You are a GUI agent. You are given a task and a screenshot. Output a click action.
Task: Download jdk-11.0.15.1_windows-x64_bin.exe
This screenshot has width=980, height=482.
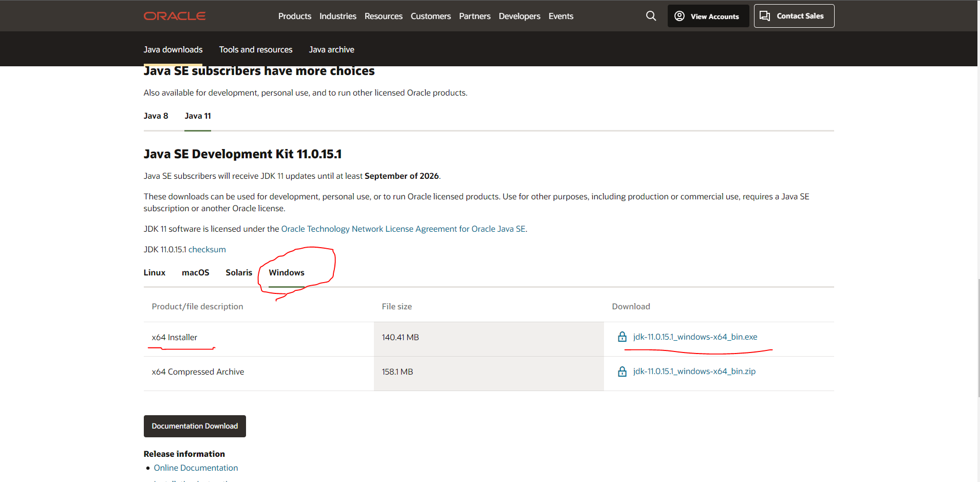click(695, 337)
